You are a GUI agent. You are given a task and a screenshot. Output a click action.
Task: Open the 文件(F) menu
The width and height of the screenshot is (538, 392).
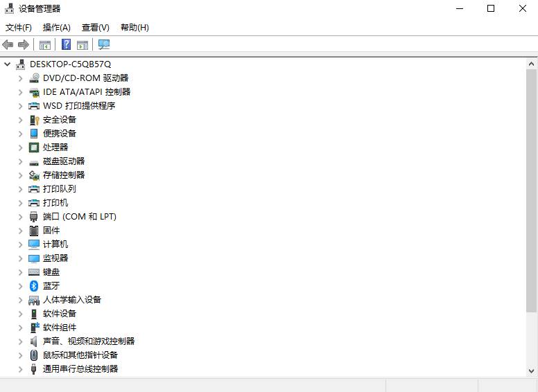point(19,28)
